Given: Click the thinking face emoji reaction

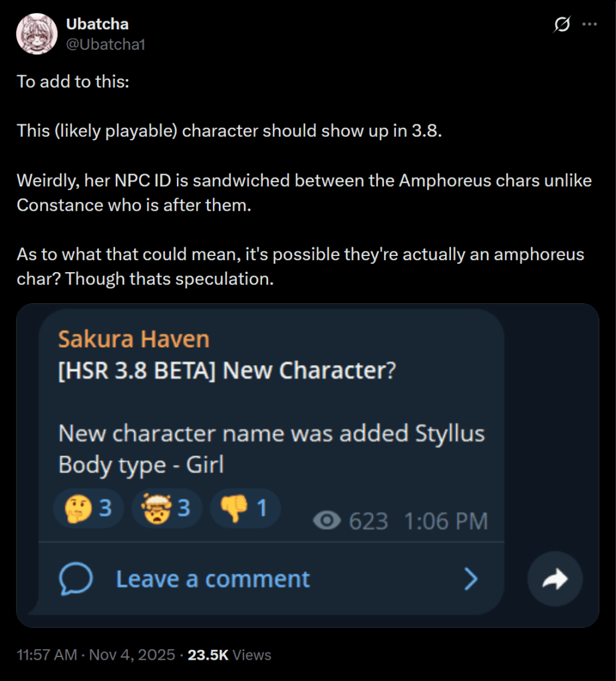Looking at the screenshot, I should point(78,507).
